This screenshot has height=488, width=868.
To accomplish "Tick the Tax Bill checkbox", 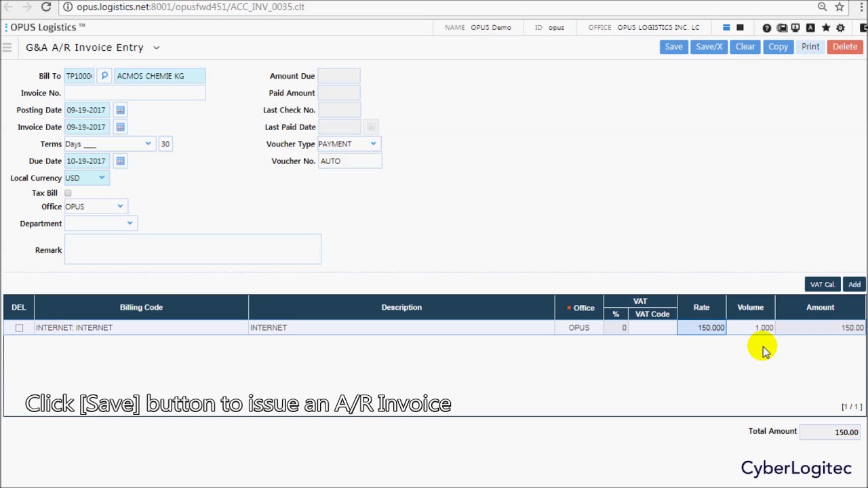I will click(68, 193).
